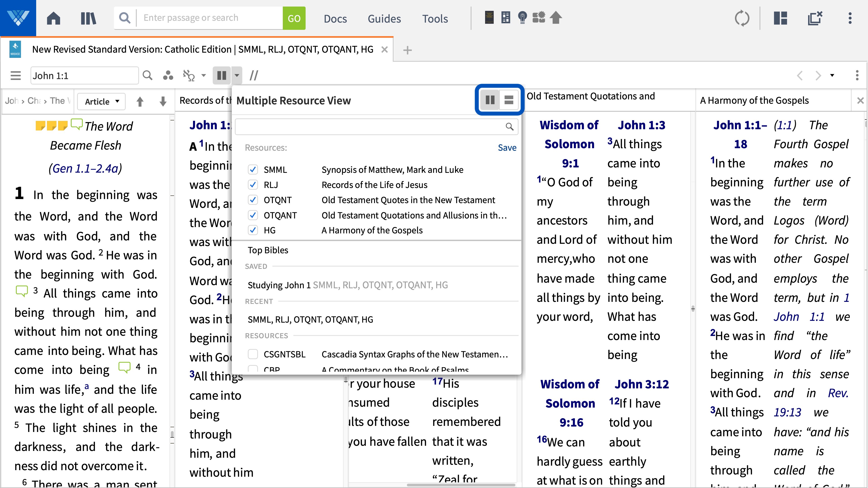Screen dimensions: 868x488
Task: Click the parallel resource sets slashes icon
Action: click(x=254, y=75)
